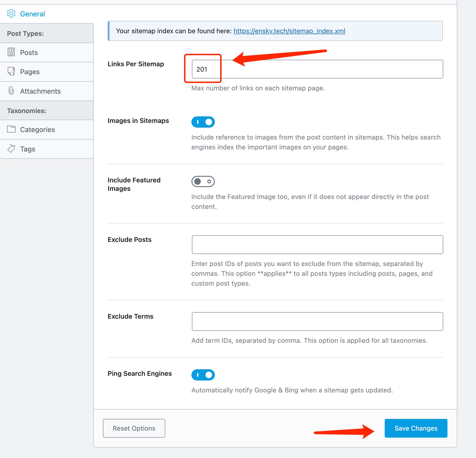Click the Exclude Posts input box
This screenshot has height=458, width=476.
(x=317, y=244)
